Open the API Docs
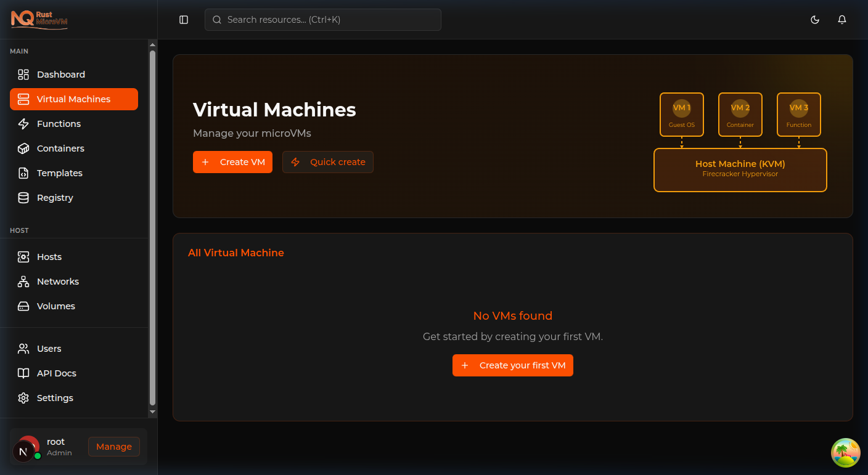 click(56, 373)
